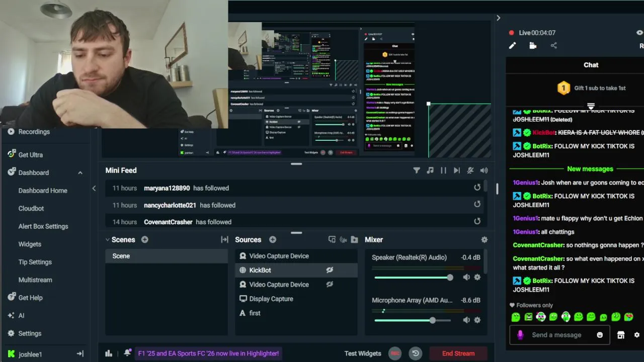
Task: Click the joshlee1 account entry
Action: (30, 354)
